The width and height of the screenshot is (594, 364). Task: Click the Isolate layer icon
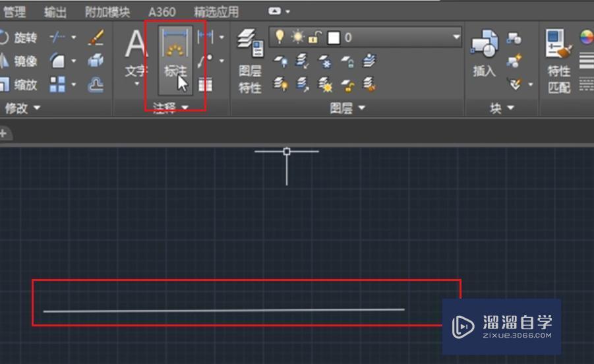tap(302, 61)
